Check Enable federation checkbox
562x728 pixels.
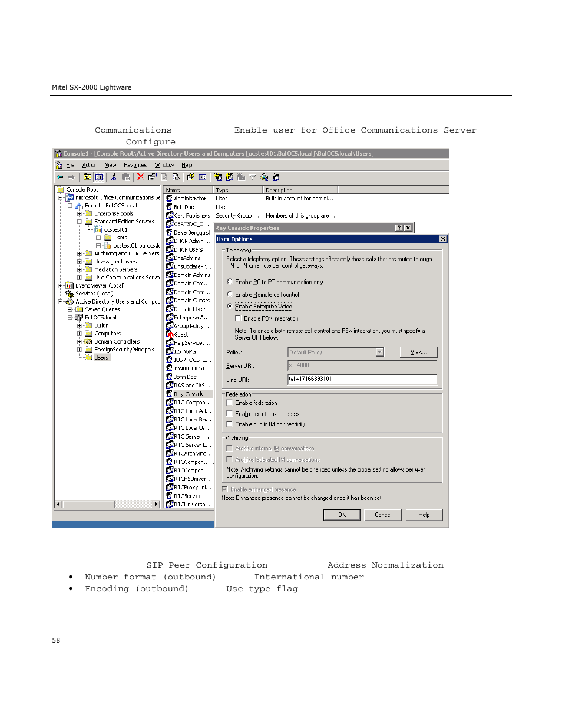pos(230,403)
